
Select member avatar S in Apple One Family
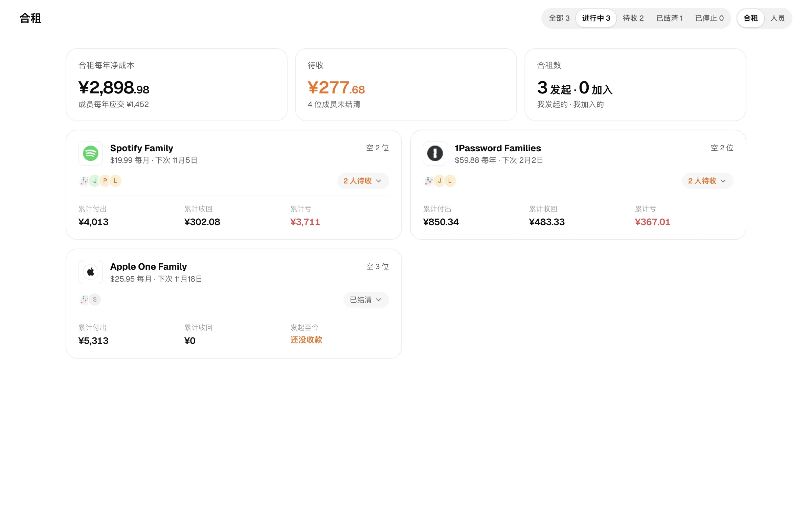click(x=95, y=299)
